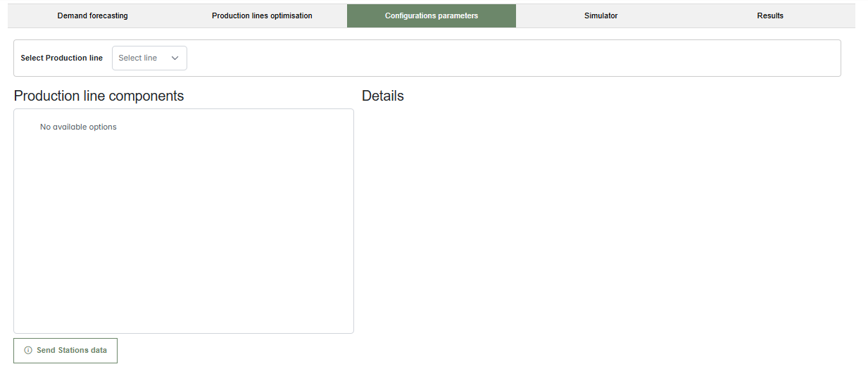Go to the Simulator tab
Viewport: 868px width, 369px height.
coord(600,15)
